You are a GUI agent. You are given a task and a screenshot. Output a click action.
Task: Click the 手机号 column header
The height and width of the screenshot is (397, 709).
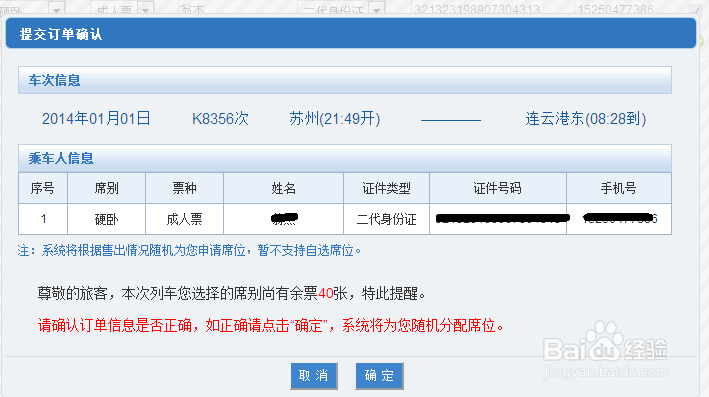619,188
